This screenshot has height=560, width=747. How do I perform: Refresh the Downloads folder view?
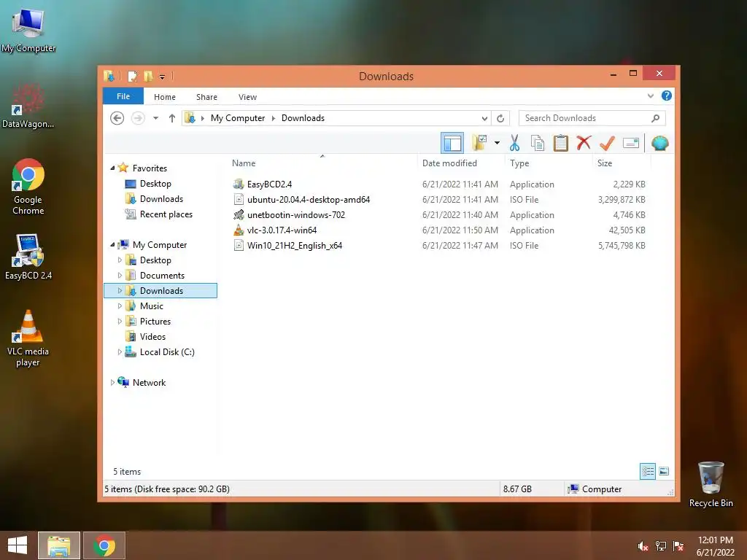(500, 118)
